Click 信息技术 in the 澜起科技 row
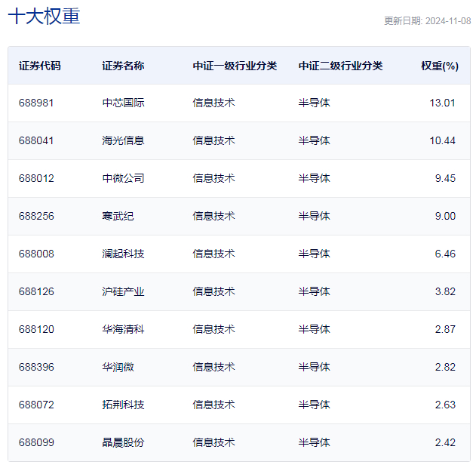Viewport: 476px width, 471px height. click(213, 254)
